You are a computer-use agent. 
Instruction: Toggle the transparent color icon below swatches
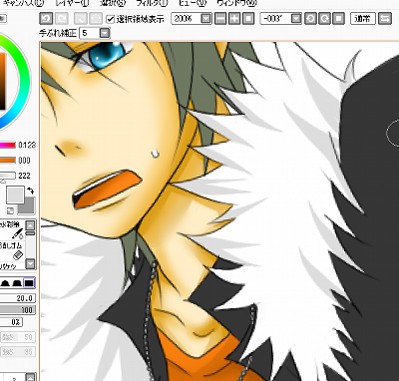[x=10, y=210]
